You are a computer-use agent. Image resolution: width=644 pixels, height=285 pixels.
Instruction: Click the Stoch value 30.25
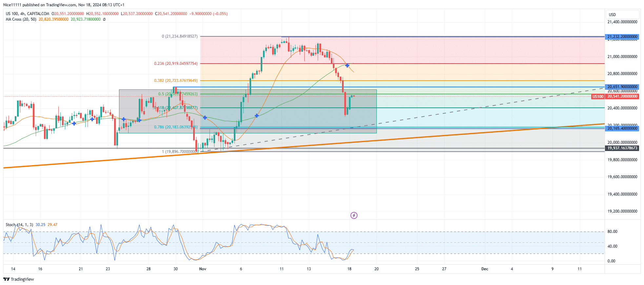click(40, 225)
